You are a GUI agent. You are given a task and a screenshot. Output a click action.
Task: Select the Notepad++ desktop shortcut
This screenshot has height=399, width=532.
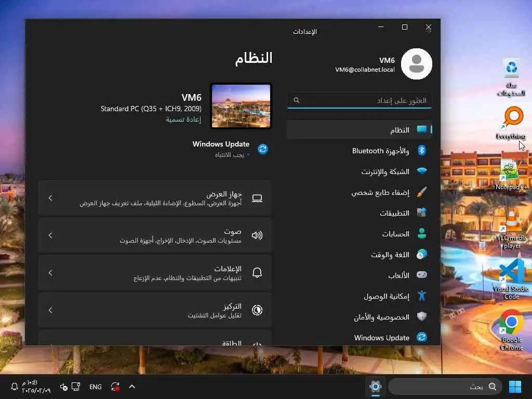click(x=511, y=174)
